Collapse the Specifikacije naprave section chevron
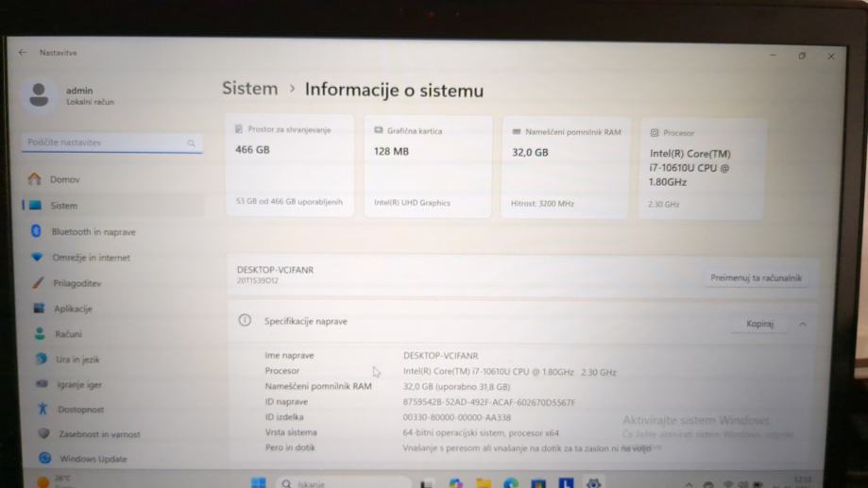868x488 pixels. click(x=802, y=324)
